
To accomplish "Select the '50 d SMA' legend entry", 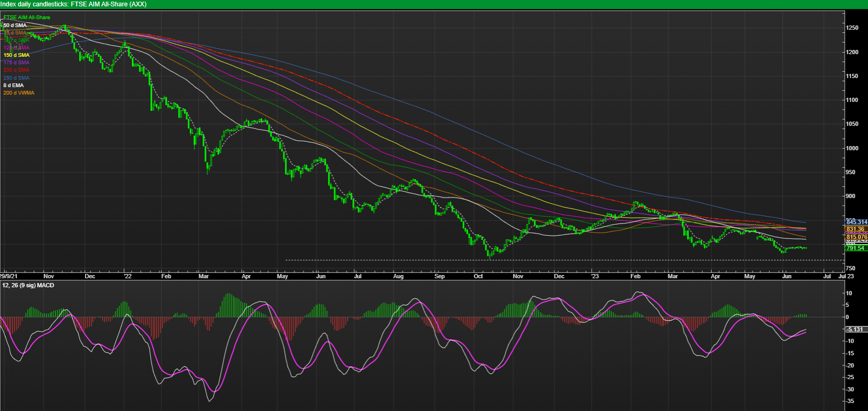I will (15, 25).
